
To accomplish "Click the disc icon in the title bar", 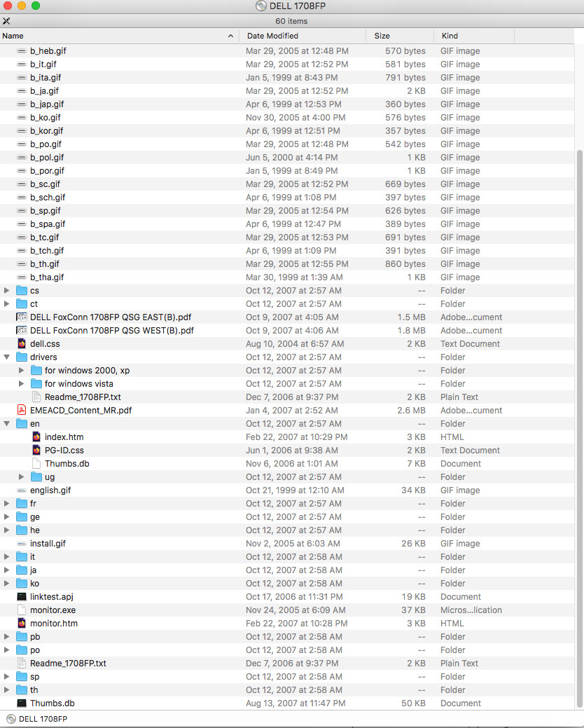I will tap(261, 6).
